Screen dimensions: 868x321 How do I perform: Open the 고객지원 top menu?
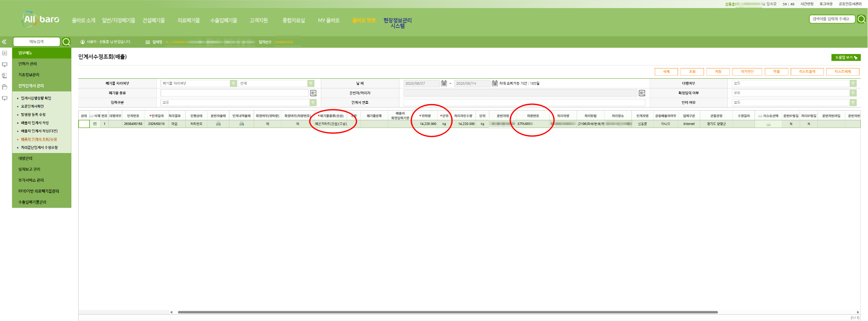click(x=259, y=20)
